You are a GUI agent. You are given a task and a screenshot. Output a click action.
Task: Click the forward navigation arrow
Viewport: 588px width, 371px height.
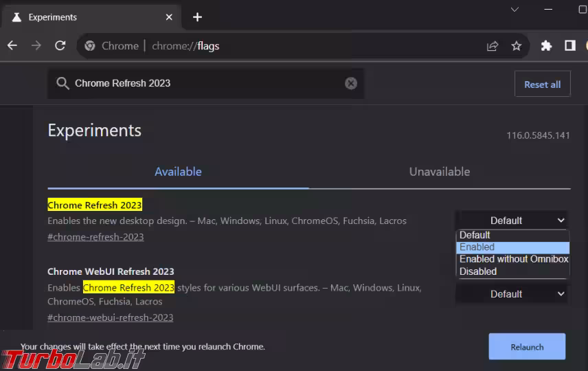pyautogui.click(x=36, y=46)
